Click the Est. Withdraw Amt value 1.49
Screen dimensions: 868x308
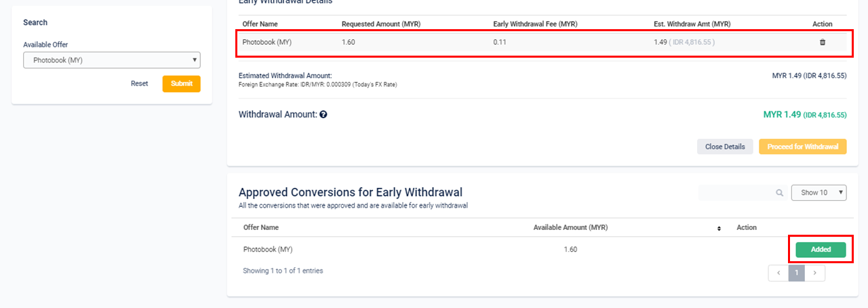pyautogui.click(x=660, y=42)
